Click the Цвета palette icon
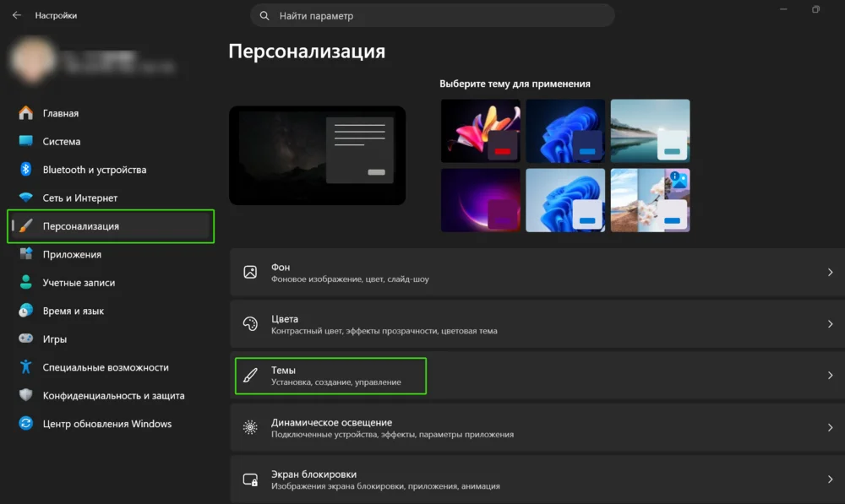Screen dimensions: 845x504 click(250, 323)
